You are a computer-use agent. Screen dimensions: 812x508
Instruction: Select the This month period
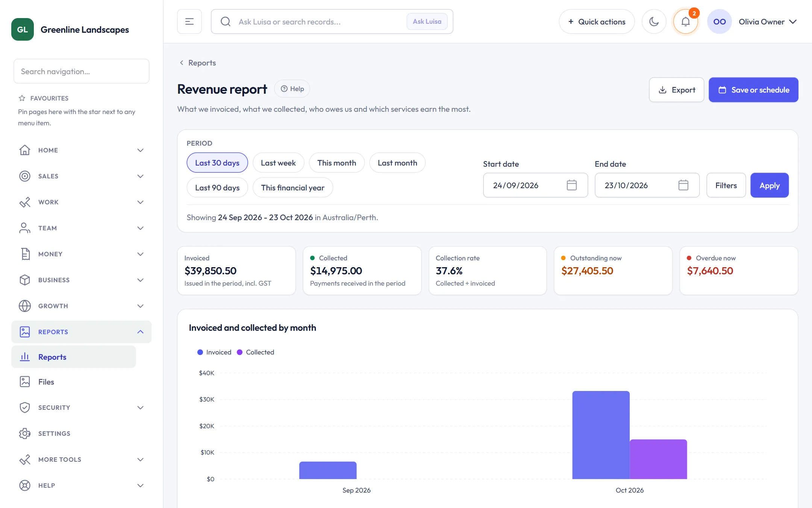pos(336,163)
